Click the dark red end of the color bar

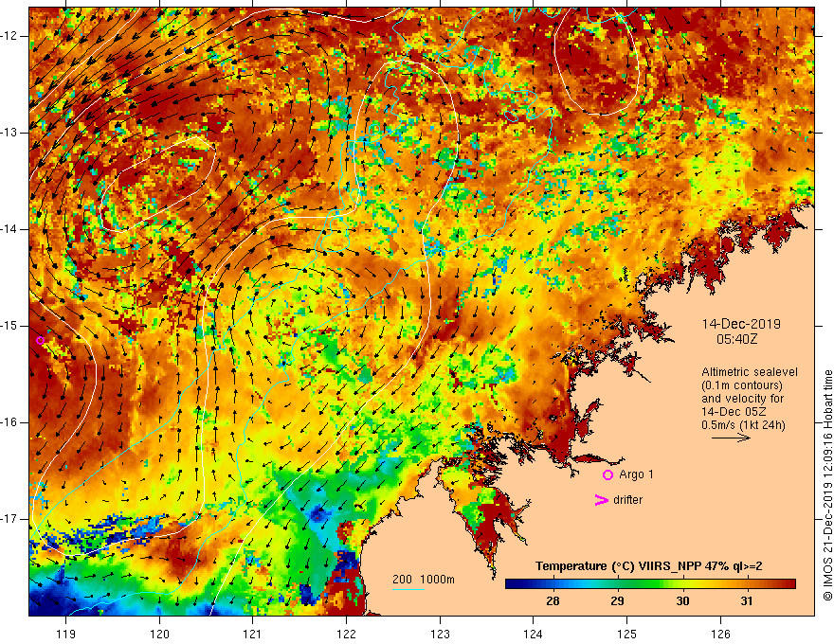(789, 584)
